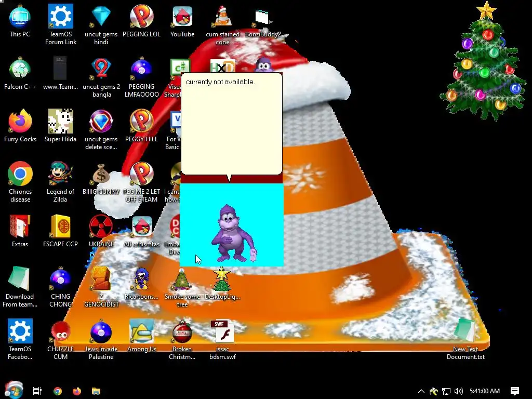Select the uncut gems delete sce... icon
Image resolution: width=532 pixels, height=399 pixels.
coord(101,129)
